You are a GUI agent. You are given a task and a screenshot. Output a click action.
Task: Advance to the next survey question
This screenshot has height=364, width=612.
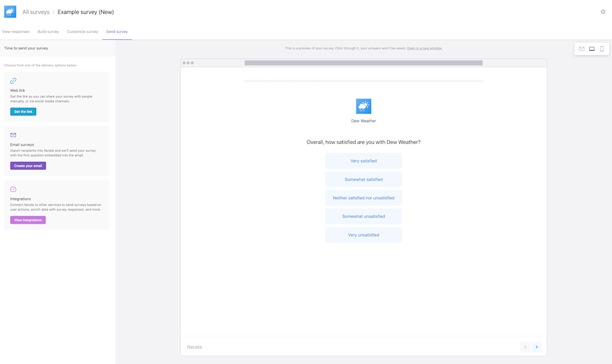[536, 346]
